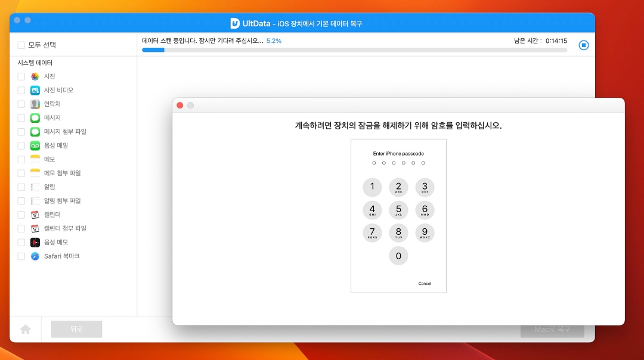Screen dimensions: 644x360
Task: Stop the scan with the stop icon
Action: point(583,45)
